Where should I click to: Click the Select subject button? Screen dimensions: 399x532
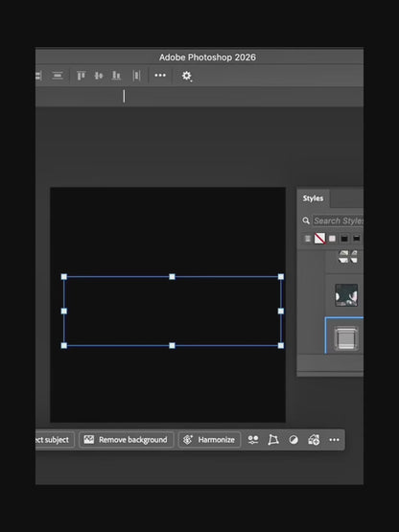[55, 440]
